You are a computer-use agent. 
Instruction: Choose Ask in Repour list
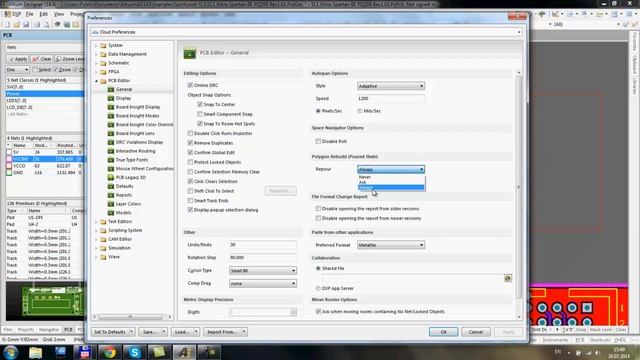click(391, 182)
